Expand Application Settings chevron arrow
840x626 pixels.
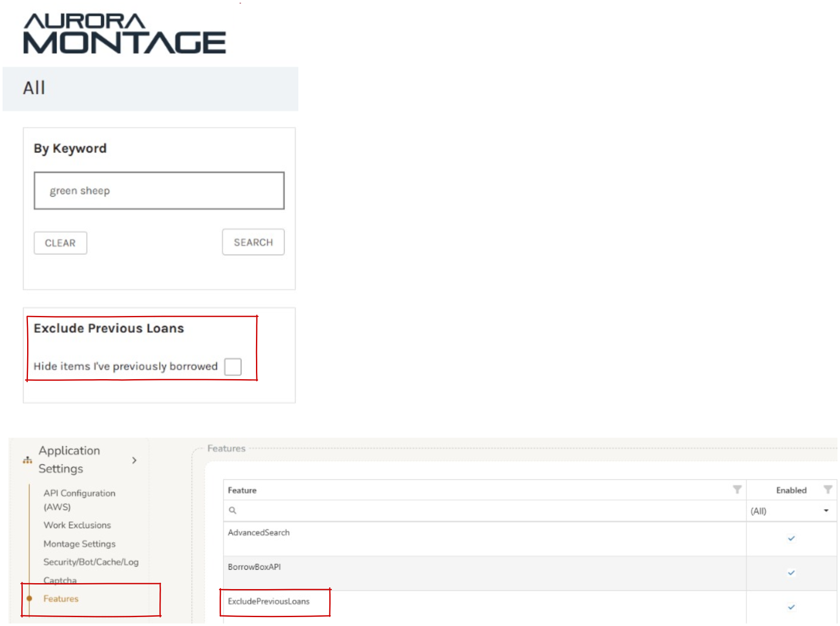(134, 460)
